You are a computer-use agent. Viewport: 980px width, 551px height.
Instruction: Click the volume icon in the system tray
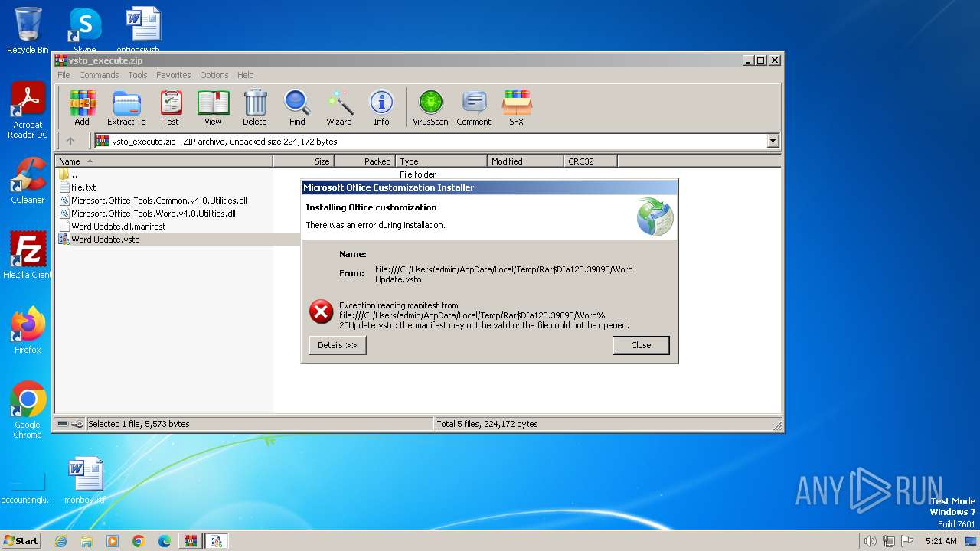click(870, 541)
